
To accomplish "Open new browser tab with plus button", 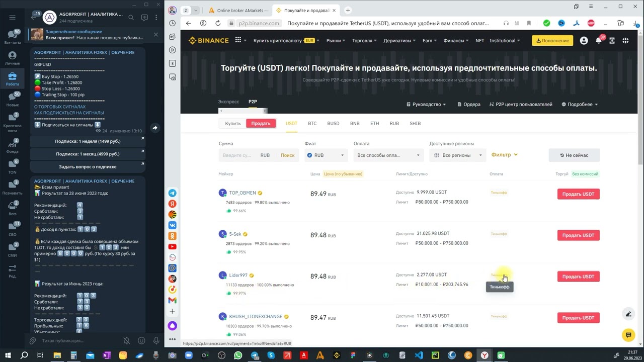I will (348, 10).
